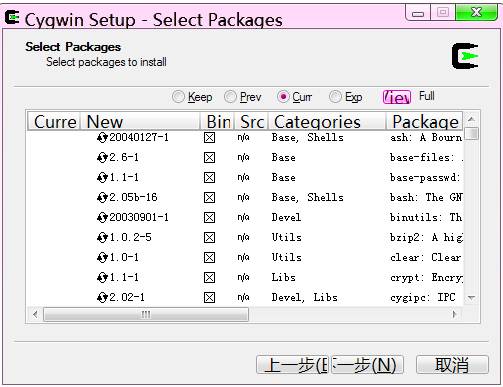Click the Categories column header

coord(327,121)
